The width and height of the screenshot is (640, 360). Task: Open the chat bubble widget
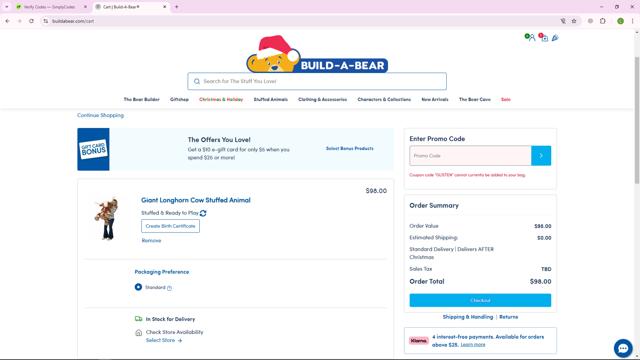click(x=623, y=348)
